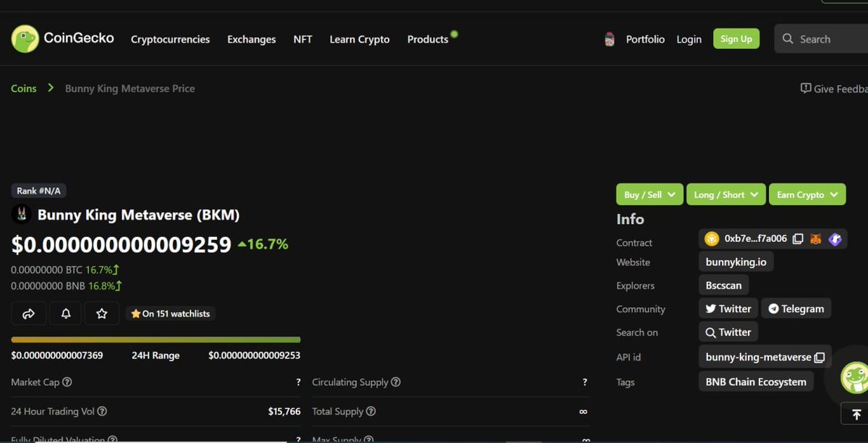Click the $15,766 trading volume value
Image resolution: width=868 pixels, height=443 pixels.
284,411
